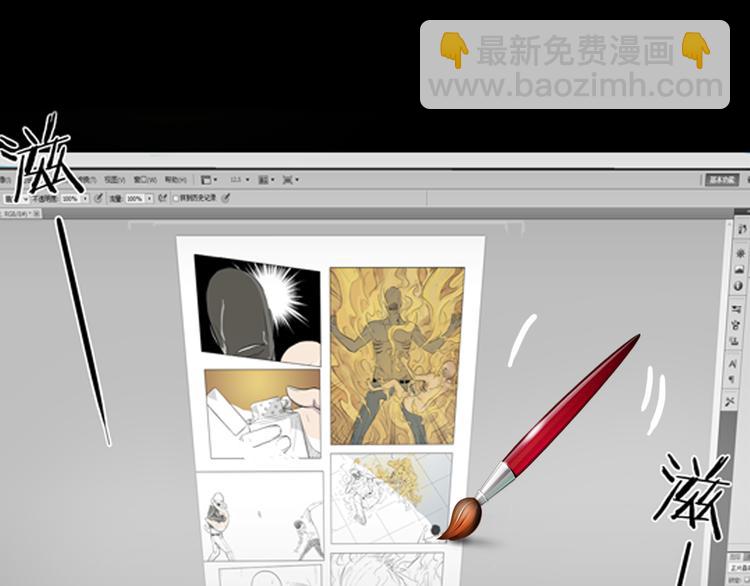Click the 不透明度 percentage input field
750x586 pixels.
click(68, 199)
